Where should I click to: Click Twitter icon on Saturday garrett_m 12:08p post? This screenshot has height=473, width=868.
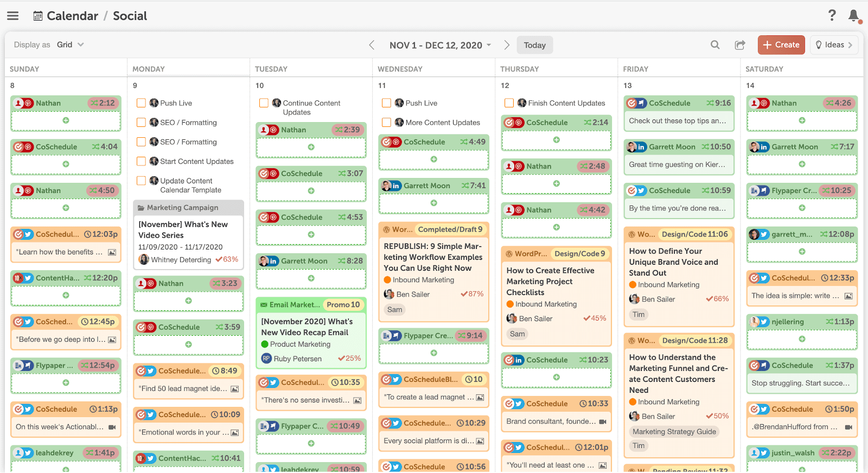764,234
